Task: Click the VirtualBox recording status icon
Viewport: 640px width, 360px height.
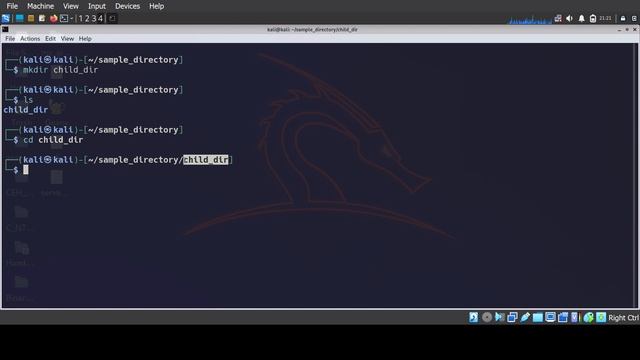Action: pos(562,317)
